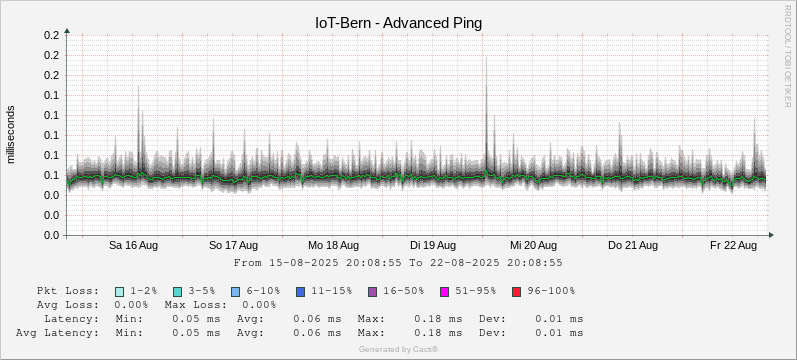
Task: Click the Avg Latency row label
Action: click(x=57, y=334)
